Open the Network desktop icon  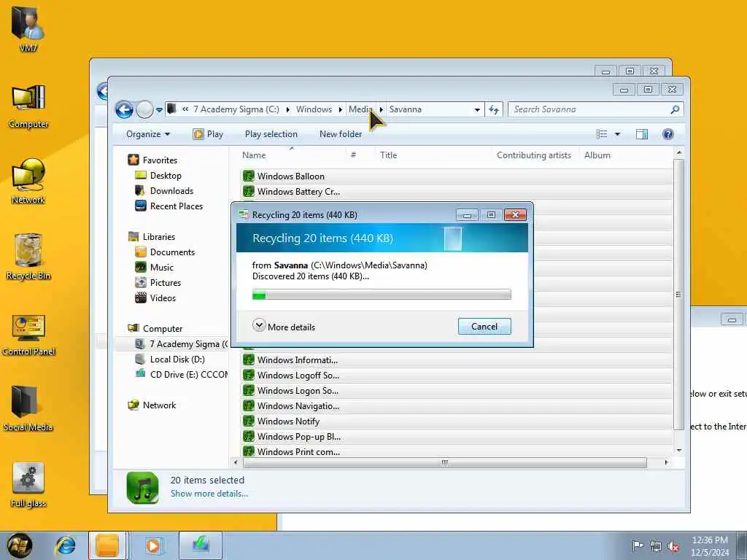(x=28, y=181)
